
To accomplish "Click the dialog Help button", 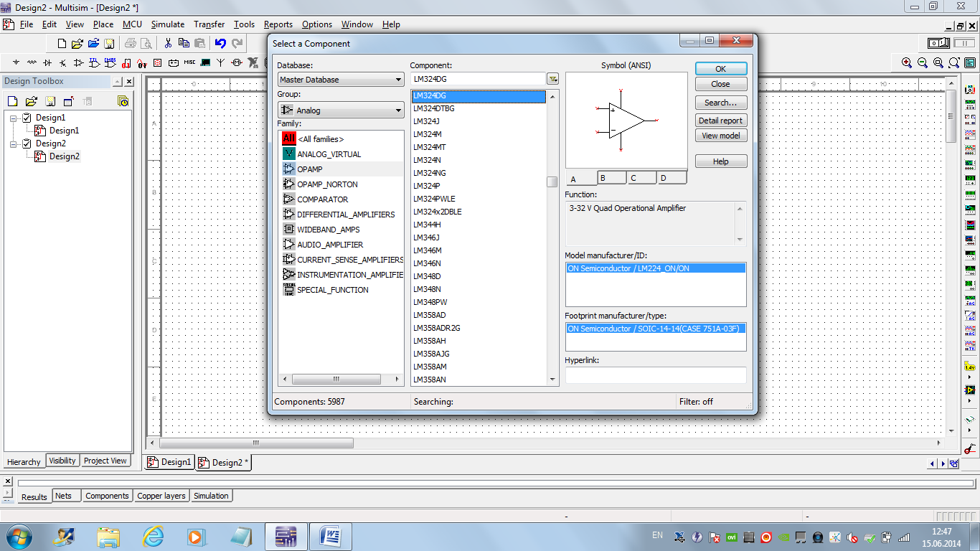I will click(721, 161).
